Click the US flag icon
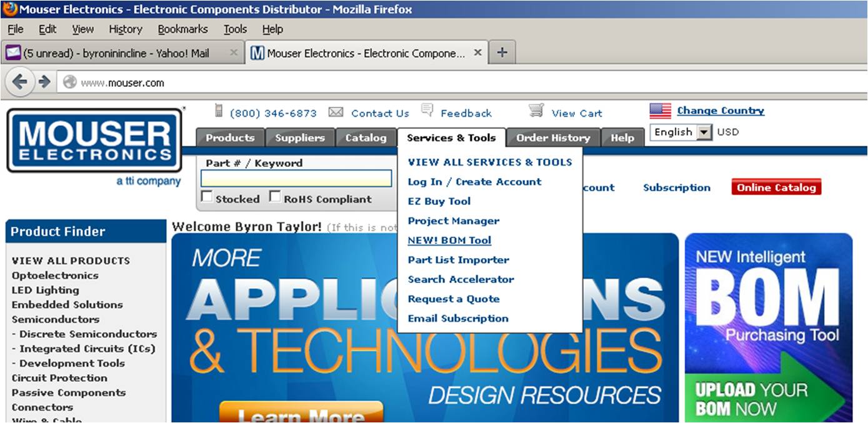 (661, 111)
